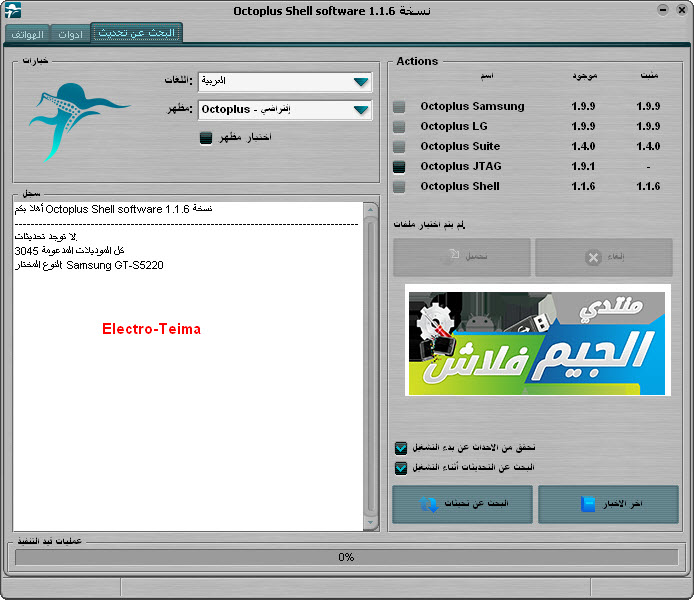Uncheck the first startup check option checkbox

point(401,448)
